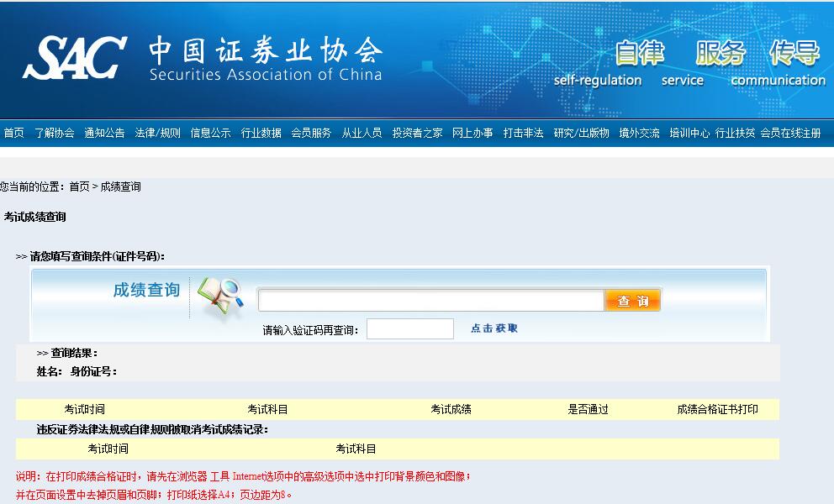Open 了解协会 menu item
Viewport: 834px width, 504px height.
pos(55,133)
